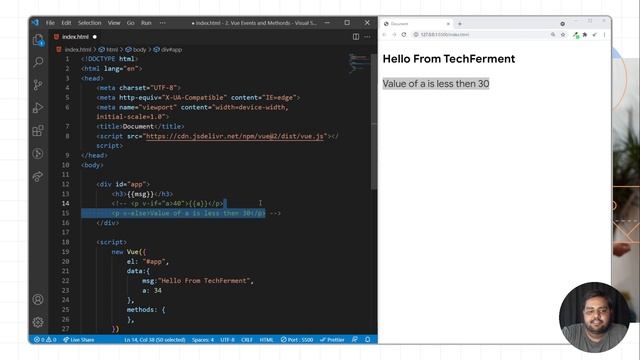Open the Search panel in activity bar

(x=38, y=62)
